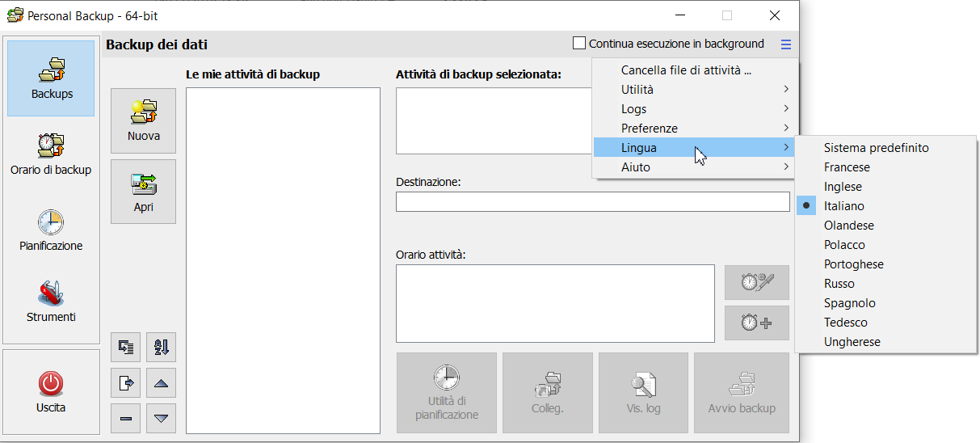Switch language to Olandese
The width and height of the screenshot is (980, 443).
886,226
